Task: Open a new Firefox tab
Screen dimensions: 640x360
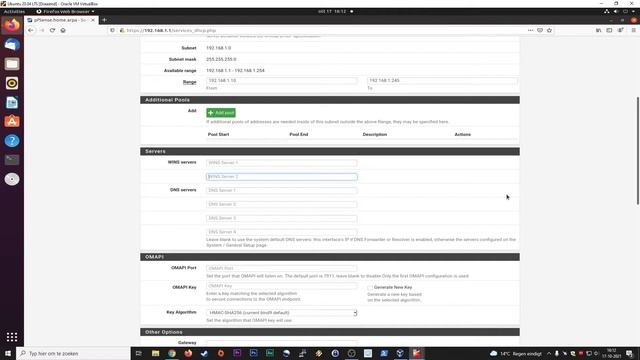Action: [x=104, y=20]
